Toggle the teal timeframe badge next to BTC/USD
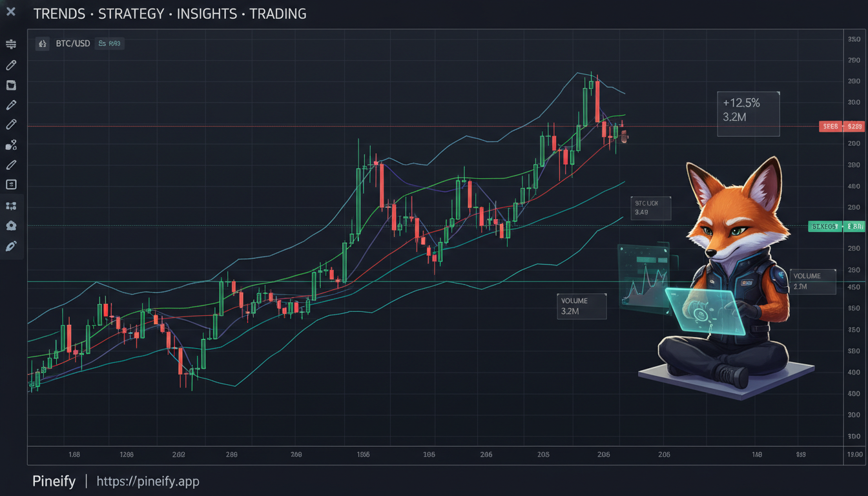 (x=109, y=43)
